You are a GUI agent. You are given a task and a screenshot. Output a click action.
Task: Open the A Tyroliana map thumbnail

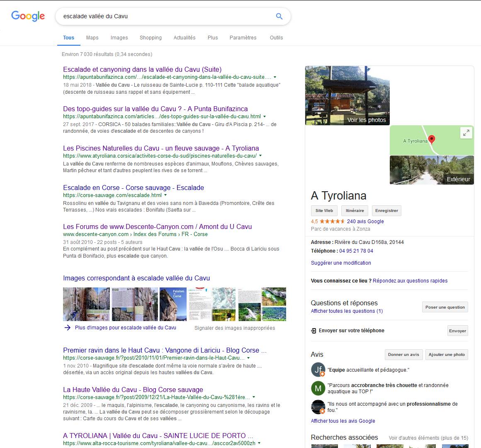pos(432,140)
